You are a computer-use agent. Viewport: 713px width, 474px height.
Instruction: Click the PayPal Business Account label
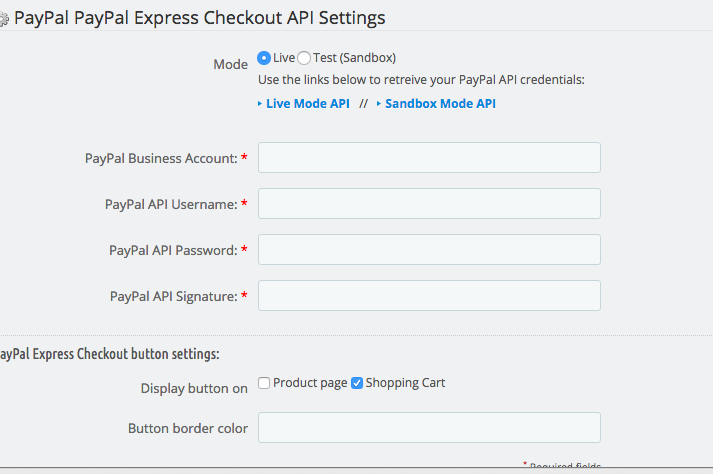161,158
